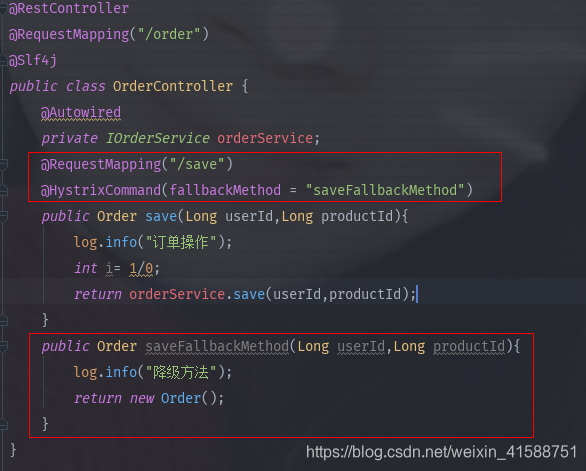Screen dimensions: 586x471
Task: Click the @RestController annotation
Action: (69, 8)
